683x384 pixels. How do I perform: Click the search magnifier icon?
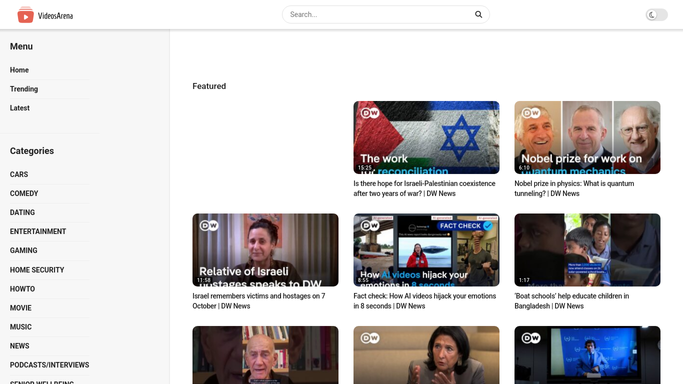tap(478, 14)
